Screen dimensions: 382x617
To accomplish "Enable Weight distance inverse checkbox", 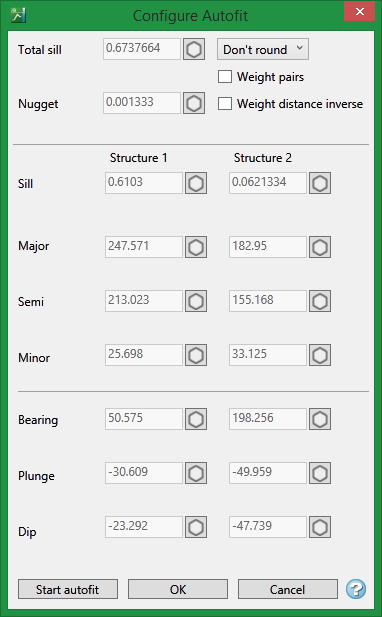I will coord(225,103).
